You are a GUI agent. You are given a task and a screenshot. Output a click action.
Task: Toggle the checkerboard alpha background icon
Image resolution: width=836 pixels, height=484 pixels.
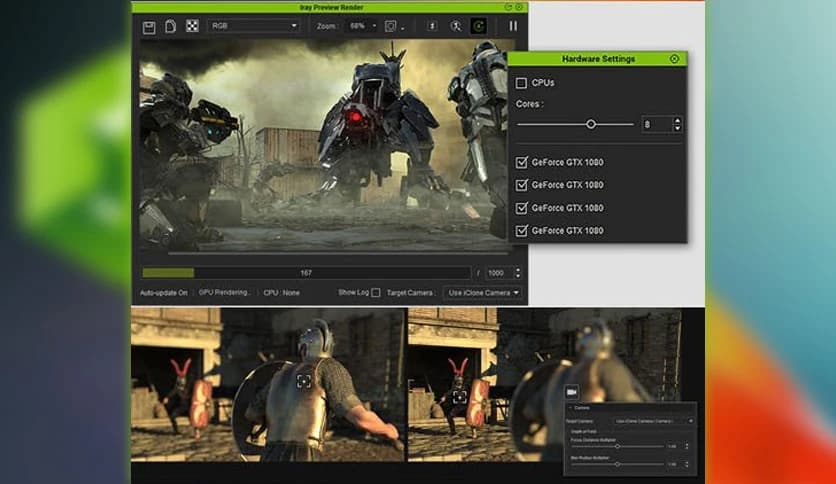(x=192, y=26)
